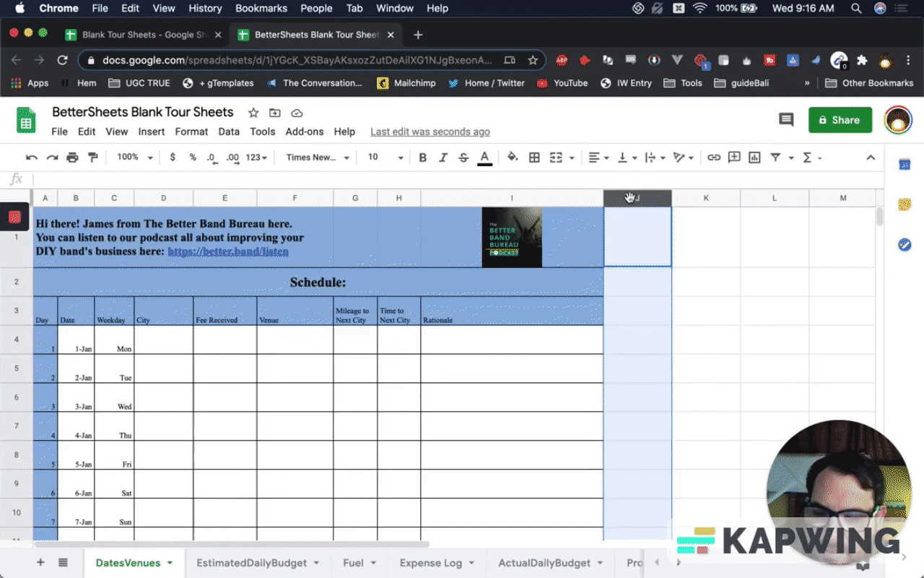The image size is (924, 578).
Task: Collapse the menus with the up chevron
Action: point(871,158)
